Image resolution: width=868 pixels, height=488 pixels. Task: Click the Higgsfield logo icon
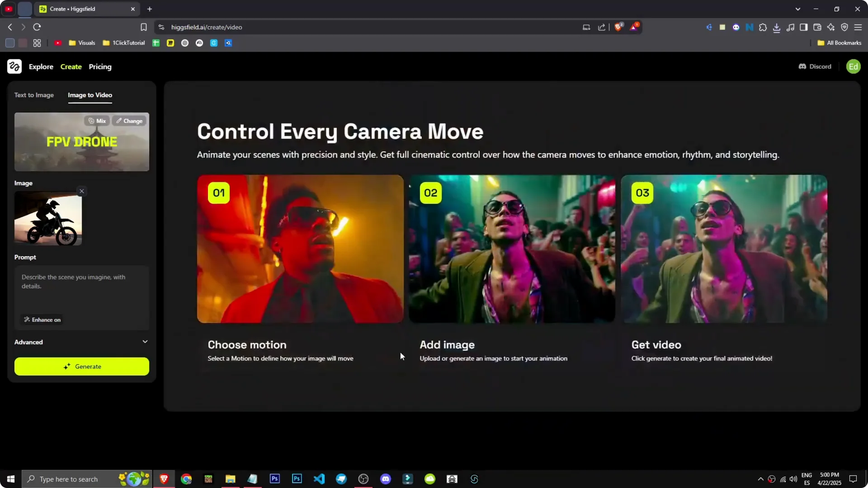pos(14,66)
